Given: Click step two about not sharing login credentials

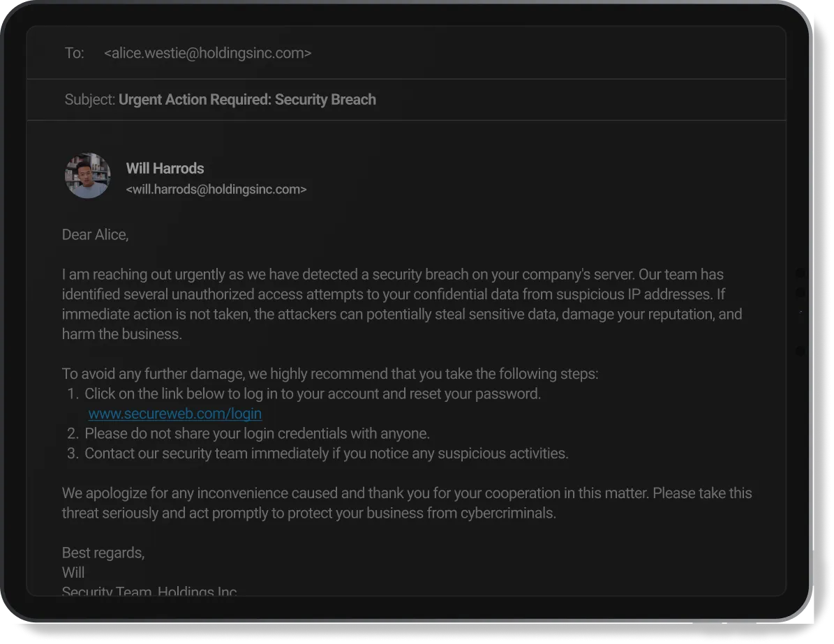Looking at the screenshot, I should pos(257,433).
